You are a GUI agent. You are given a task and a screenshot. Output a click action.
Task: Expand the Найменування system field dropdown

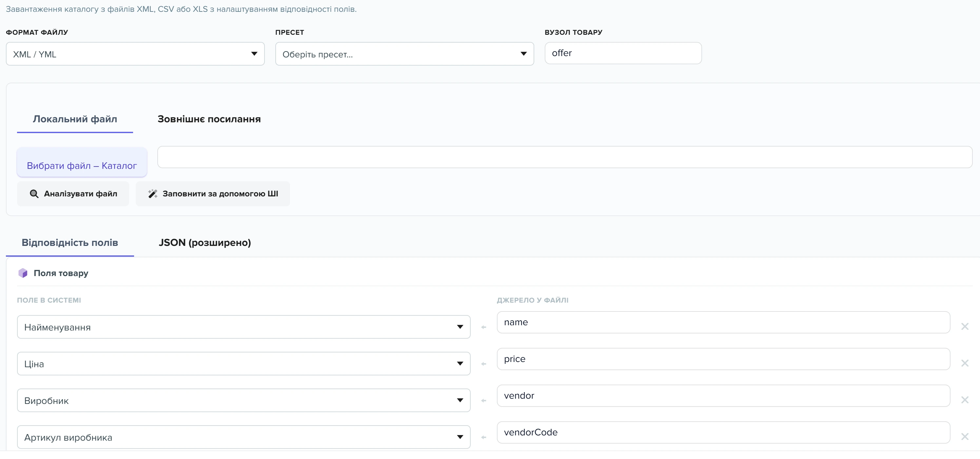click(244, 327)
